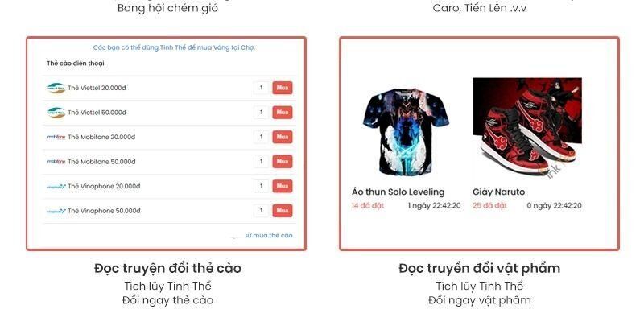Buy the Thẻ Mobifone 20.000đ card
Image resolution: width=644 pixels, height=334 pixels.
coord(283,137)
